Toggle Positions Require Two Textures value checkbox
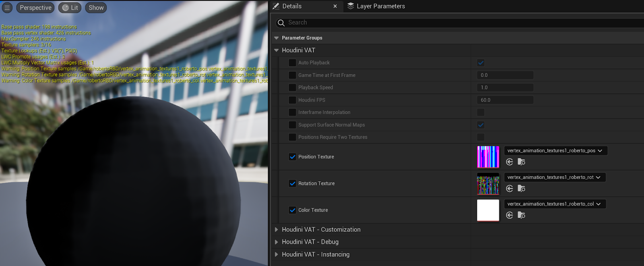The image size is (644, 266). coord(481,137)
